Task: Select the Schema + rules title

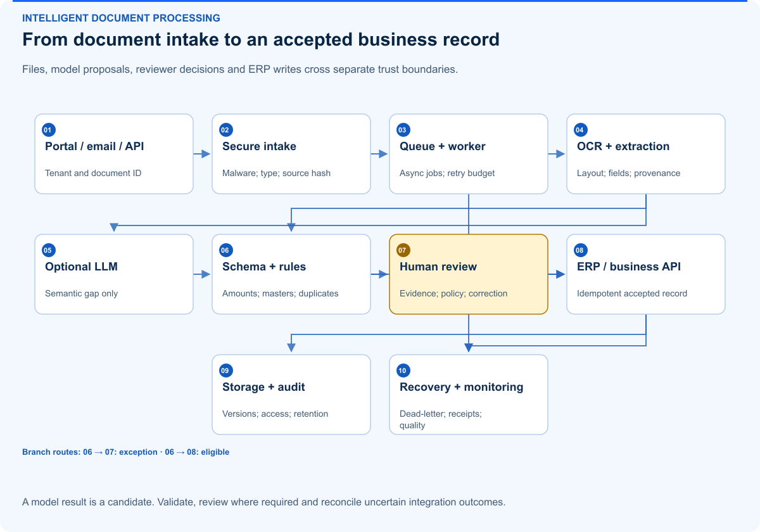Action: tap(264, 267)
